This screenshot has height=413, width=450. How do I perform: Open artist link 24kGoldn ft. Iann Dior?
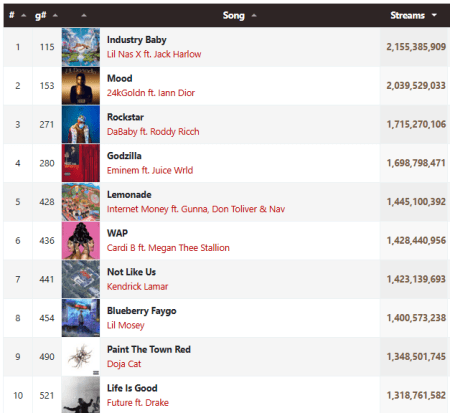151,93
